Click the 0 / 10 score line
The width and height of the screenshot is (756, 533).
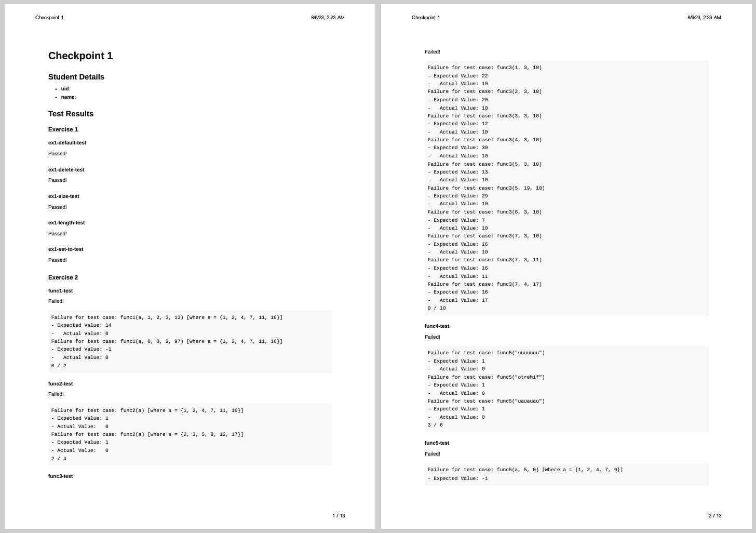[436, 308]
